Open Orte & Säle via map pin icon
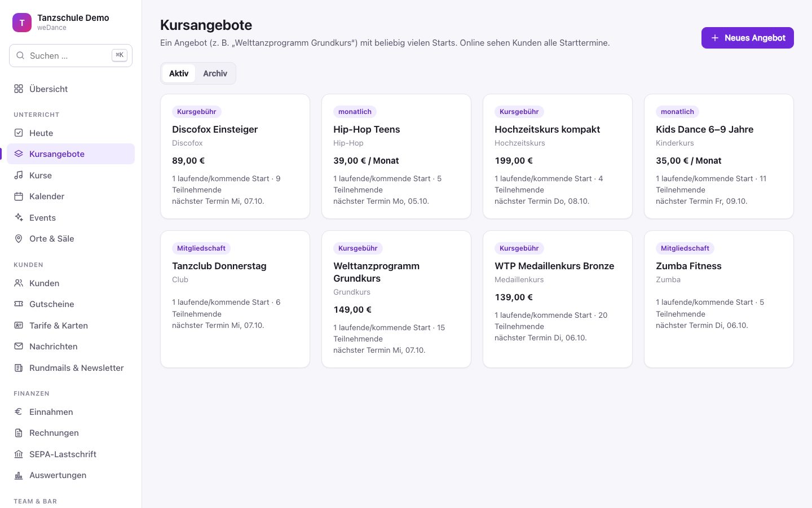This screenshot has height=508, width=812. [x=19, y=239]
